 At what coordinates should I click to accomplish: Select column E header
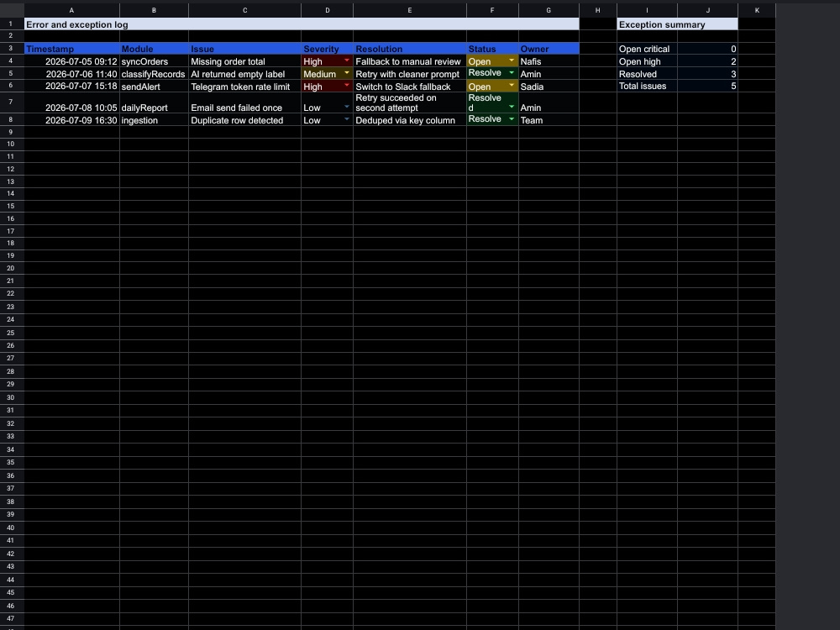coord(410,10)
